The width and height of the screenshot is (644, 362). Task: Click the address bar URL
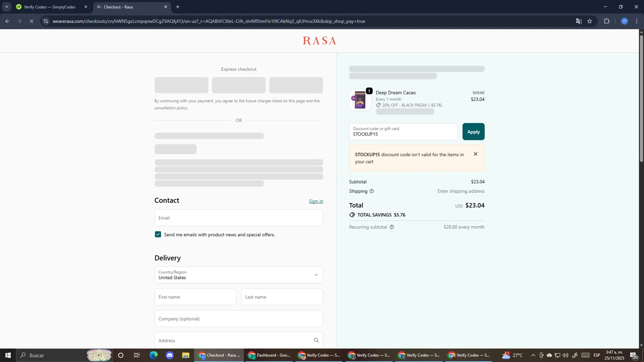pos(209,21)
